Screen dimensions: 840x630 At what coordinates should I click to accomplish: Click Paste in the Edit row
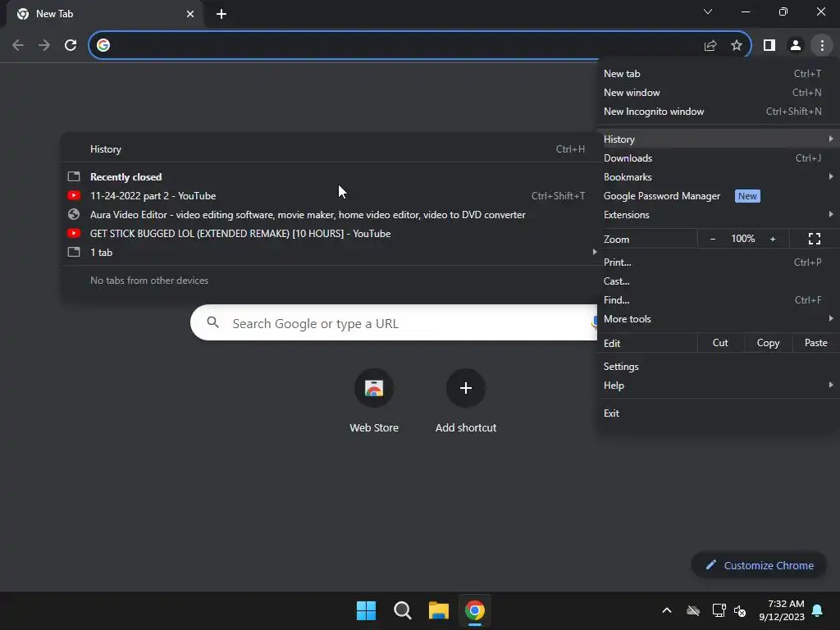(816, 343)
